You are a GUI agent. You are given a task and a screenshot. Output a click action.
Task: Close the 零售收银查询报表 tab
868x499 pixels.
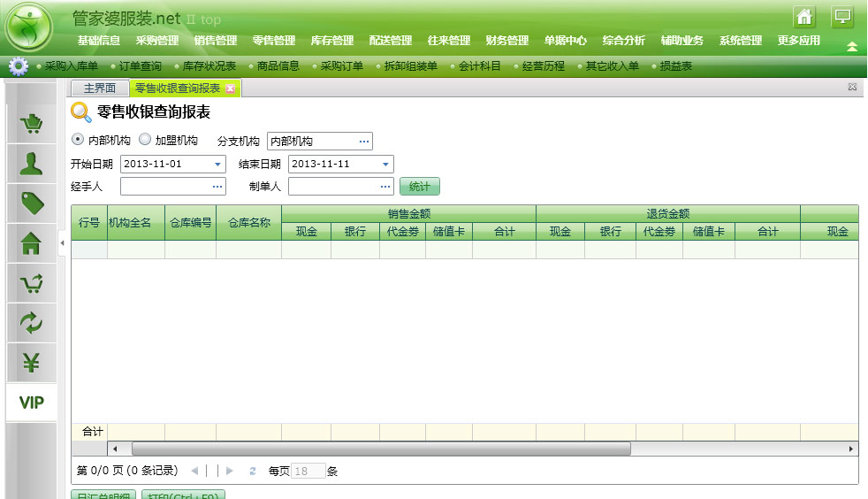tap(231, 88)
